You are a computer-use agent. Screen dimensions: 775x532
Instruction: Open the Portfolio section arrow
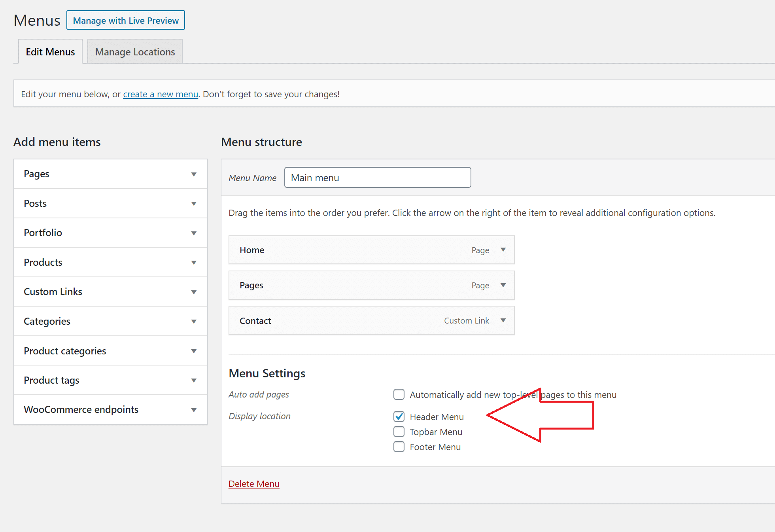pyautogui.click(x=194, y=233)
